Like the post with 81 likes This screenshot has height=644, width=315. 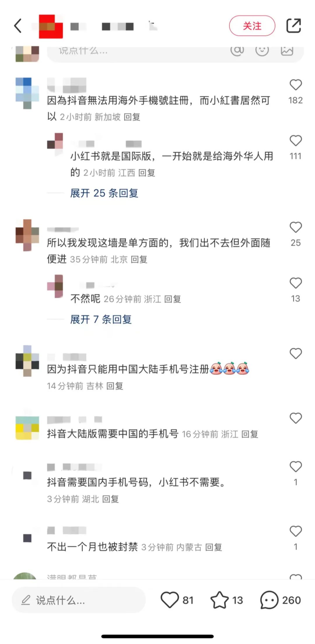pyautogui.click(x=169, y=600)
